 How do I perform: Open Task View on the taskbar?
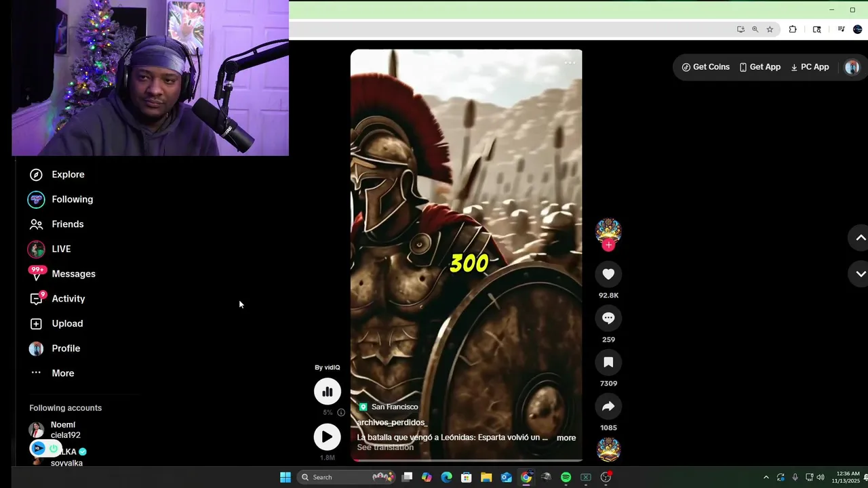407,477
